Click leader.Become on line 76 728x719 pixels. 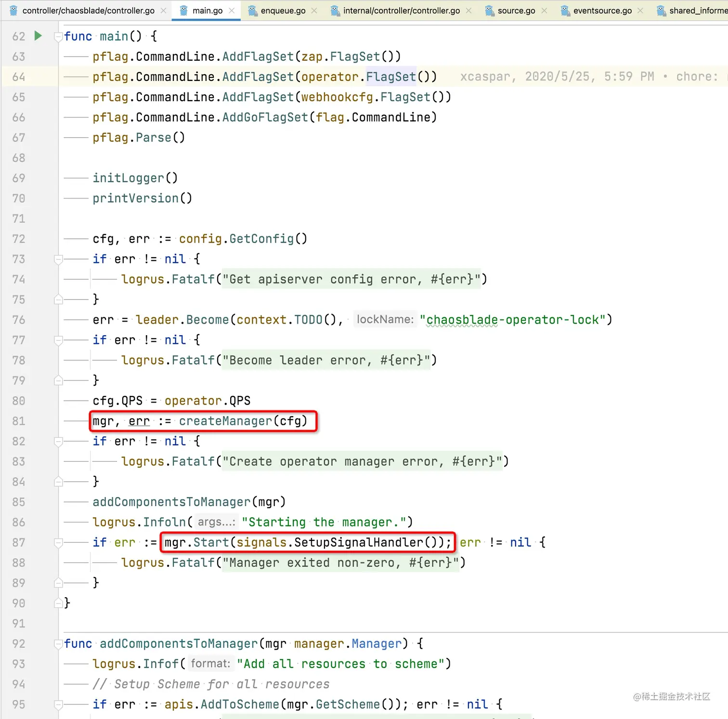coord(182,320)
